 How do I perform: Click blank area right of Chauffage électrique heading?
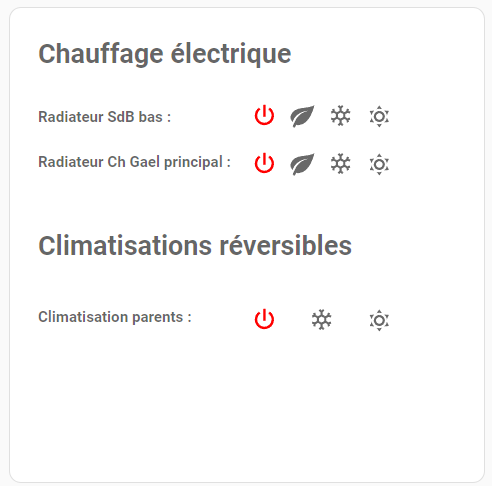pyautogui.click(x=383, y=54)
